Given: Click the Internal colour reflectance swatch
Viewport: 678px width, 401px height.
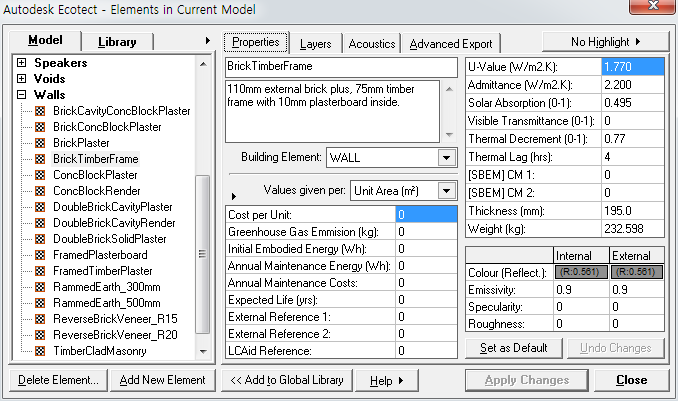Looking at the screenshot, I should pos(579,272).
